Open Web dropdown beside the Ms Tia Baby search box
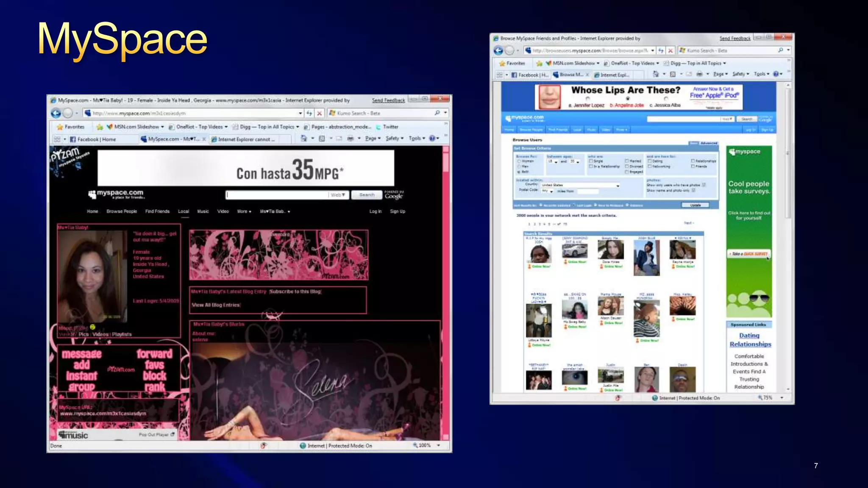This screenshot has width=868, height=488. [338, 195]
